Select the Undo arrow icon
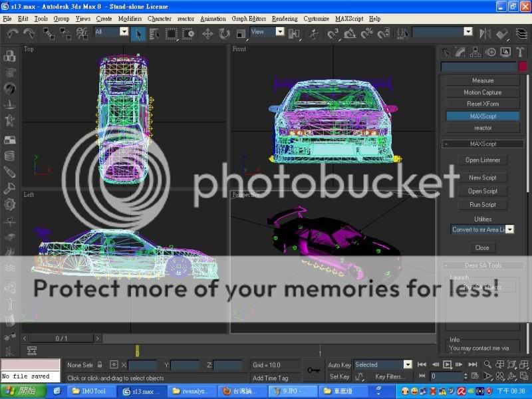Screen dimensions: 532x399 [11, 33]
